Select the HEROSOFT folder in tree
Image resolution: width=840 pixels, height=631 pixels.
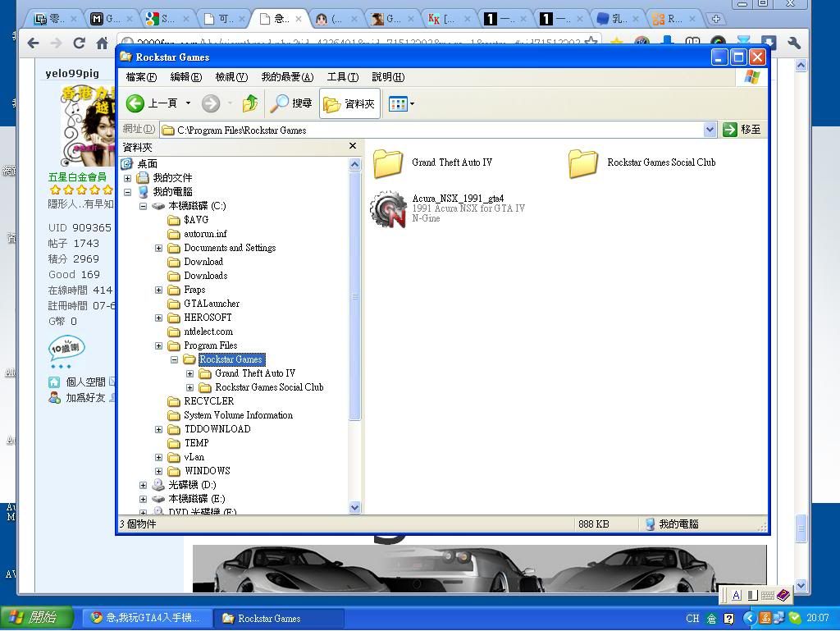(x=208, y=318)
